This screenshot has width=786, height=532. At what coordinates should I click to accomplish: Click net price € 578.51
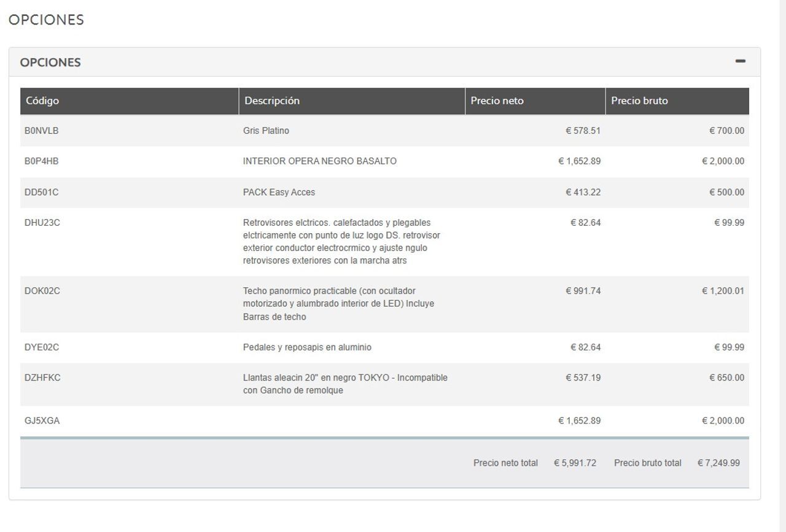tap(583, 131)
